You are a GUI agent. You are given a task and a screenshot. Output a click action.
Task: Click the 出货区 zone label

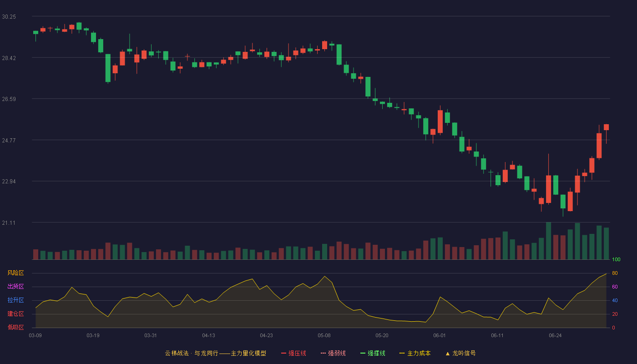tap(15, 287)
